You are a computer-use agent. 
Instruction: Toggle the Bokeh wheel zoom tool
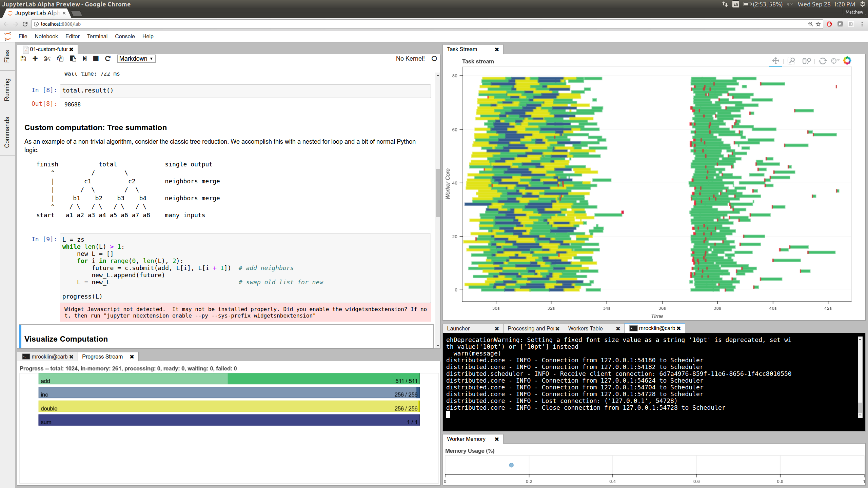[807, 61]
